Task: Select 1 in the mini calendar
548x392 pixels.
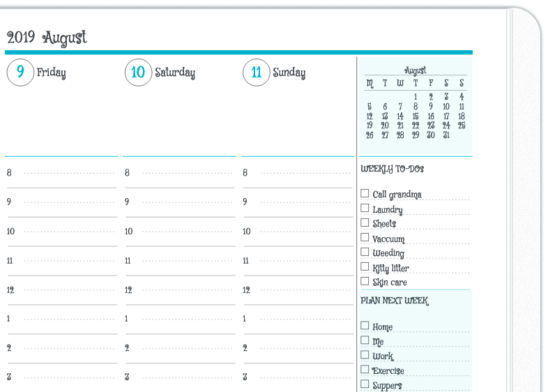Action: point(416,96)
